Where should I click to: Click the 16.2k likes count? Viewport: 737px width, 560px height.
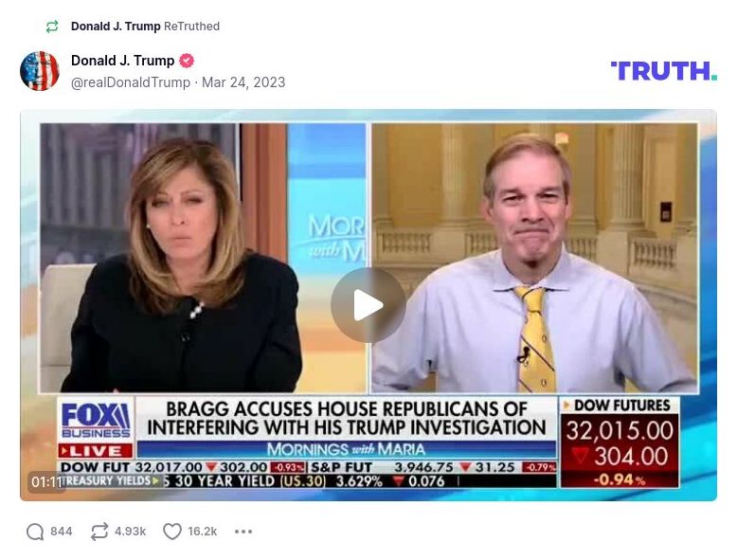point(203,532)
